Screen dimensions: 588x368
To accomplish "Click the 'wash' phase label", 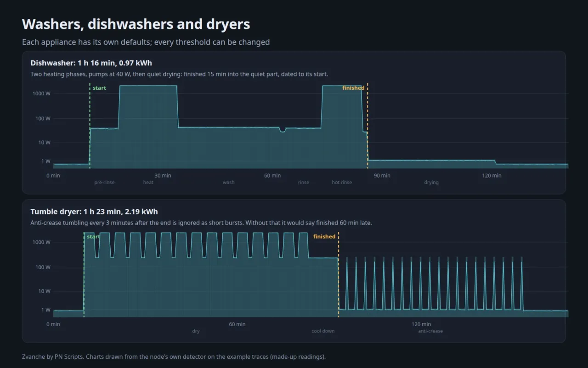I will (x=229, y=183).
